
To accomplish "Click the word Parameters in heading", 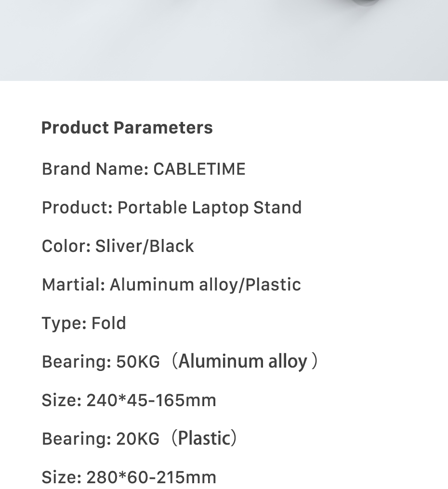I will click(163, 128).
